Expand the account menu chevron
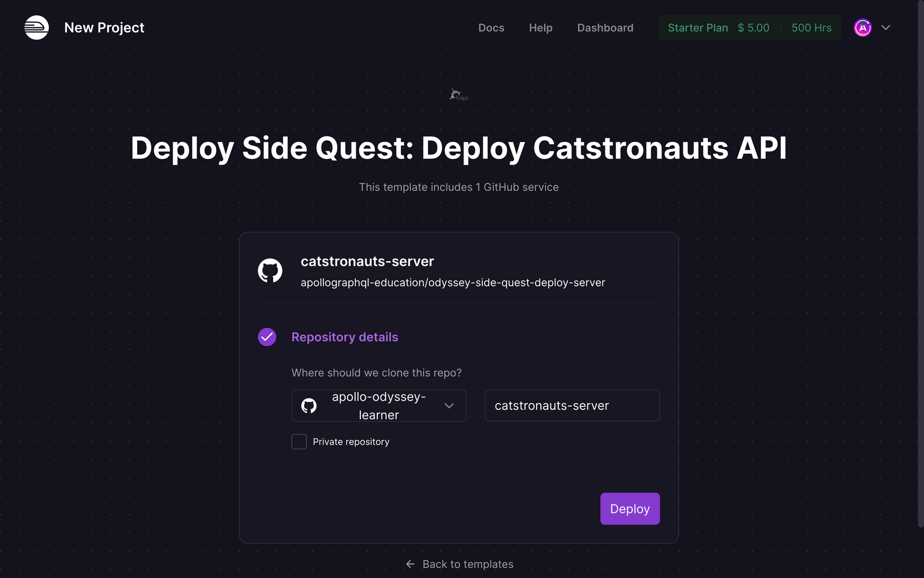This screenshot has height=578, width=924. pos(885,28)
